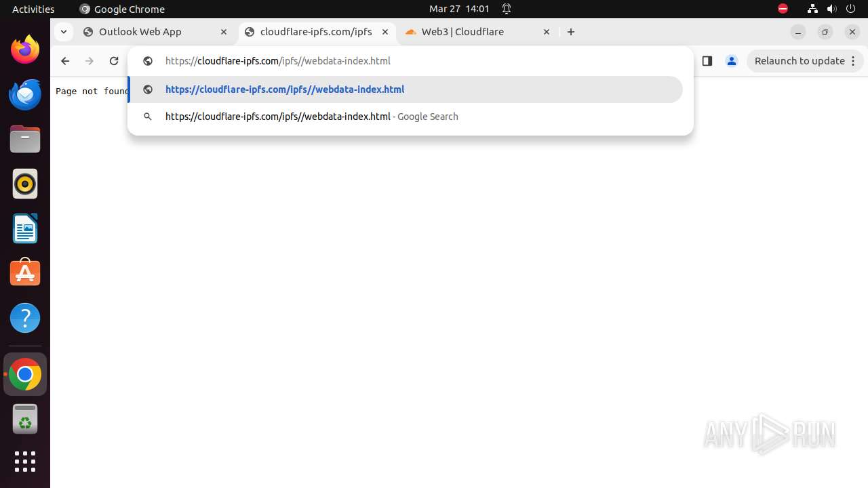Open the Activities overview
Viewport: 868px width, 488px height.
33,9
